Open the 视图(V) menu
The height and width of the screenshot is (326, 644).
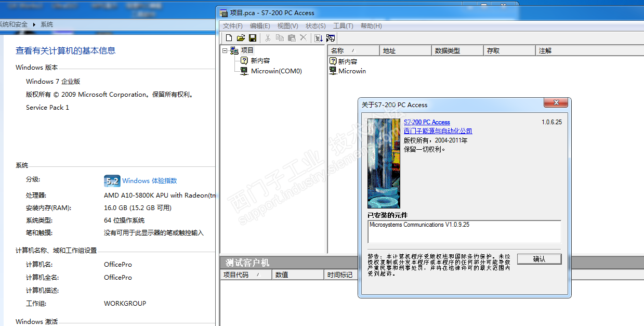point(288,26)
